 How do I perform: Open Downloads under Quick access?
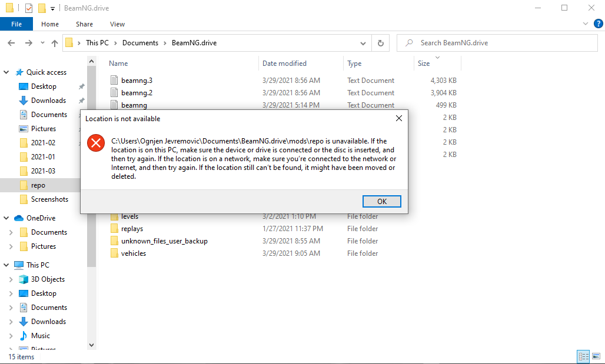[48, 100]
